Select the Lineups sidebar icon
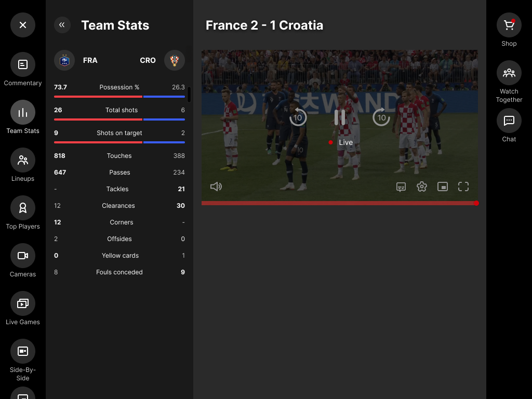The width and height of the screenshot is (532, 399). click(23, 160)
